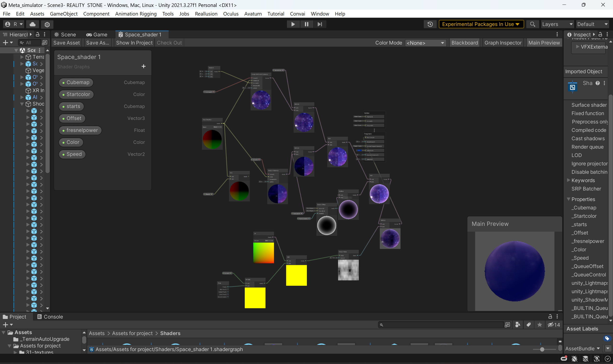
Task: Toggle hidden packages visibility count
Action: coord(554,325)
